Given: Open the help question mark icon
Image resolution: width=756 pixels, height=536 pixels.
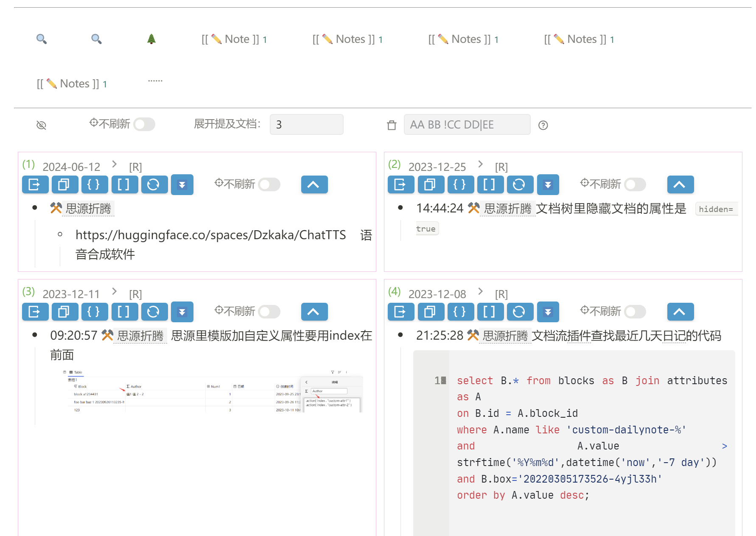Looking at the screenshot, I should pyautogui.click(x=543, y=125).
